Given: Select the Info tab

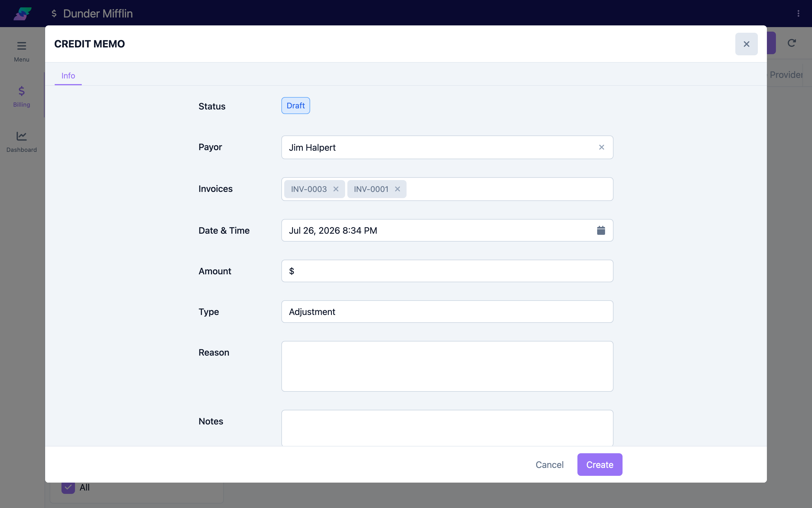Looking at the screenshot, I should point(68,76).
